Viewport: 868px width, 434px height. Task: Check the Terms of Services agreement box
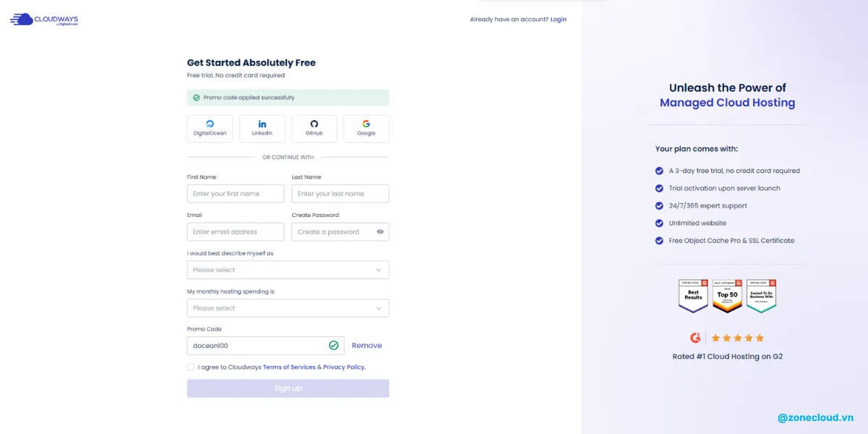(x=191, y=367)
